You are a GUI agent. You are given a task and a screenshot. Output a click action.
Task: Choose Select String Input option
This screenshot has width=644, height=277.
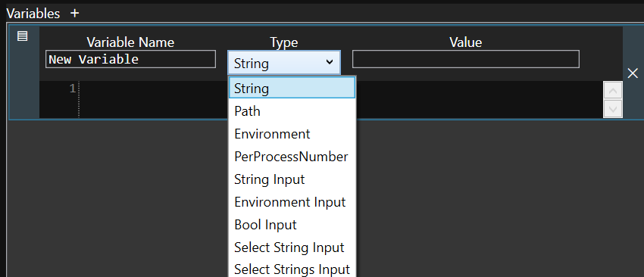pyautogui.click(x=292, y=247)
